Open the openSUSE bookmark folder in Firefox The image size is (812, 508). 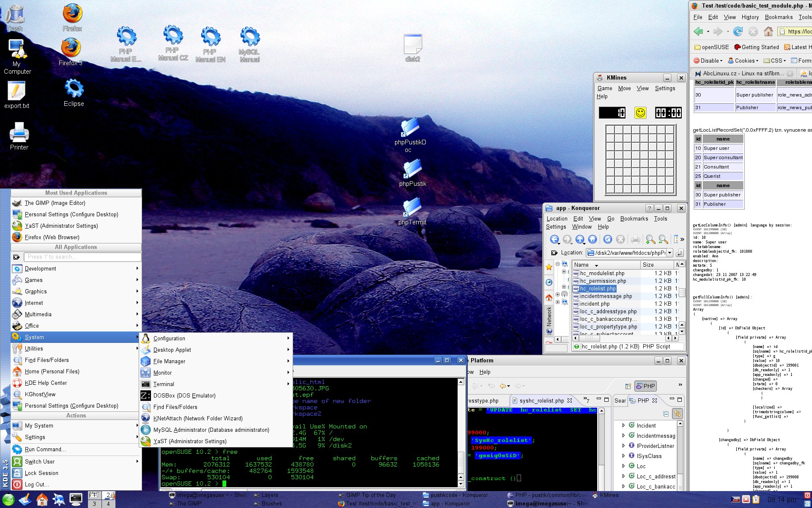(712, 47)
